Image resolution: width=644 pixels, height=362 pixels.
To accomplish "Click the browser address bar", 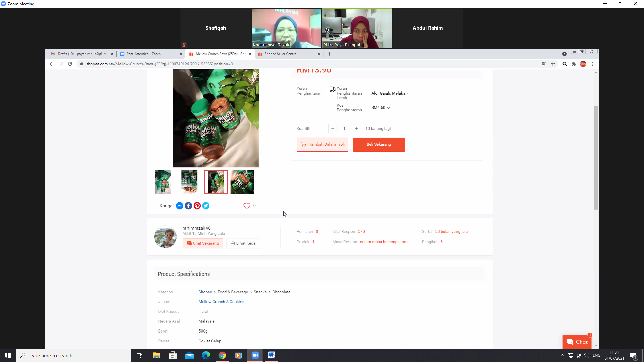I will [x=309, y=64].
